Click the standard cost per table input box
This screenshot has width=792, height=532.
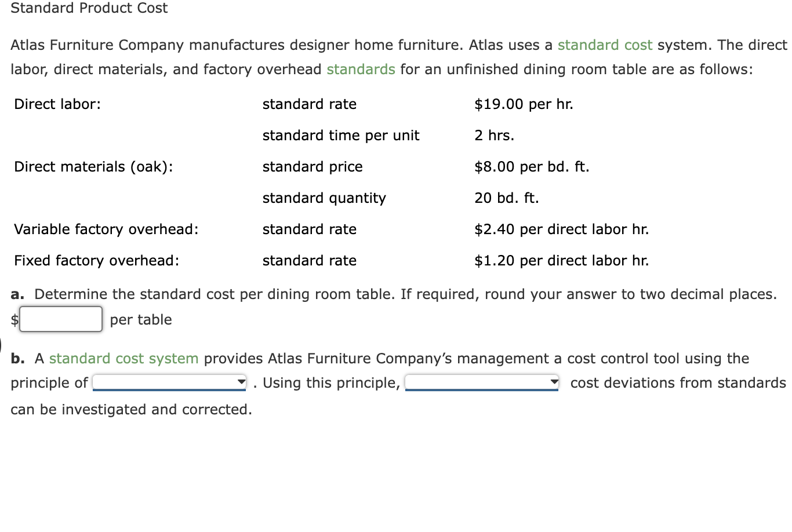(x=60, y=319)
